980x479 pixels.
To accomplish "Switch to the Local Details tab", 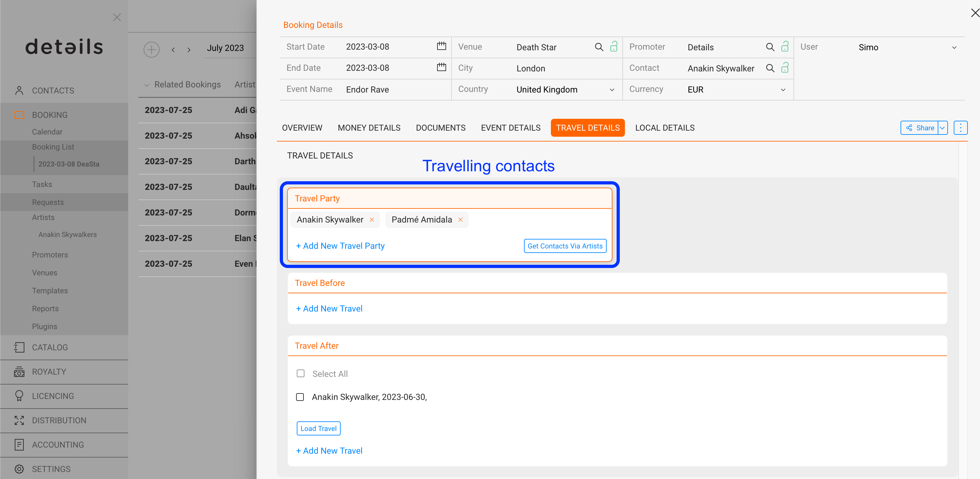I will tap(665, 128).
